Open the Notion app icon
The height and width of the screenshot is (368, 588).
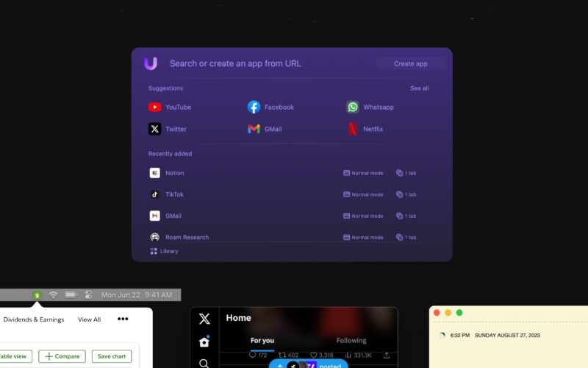click(x=154, y=173)
